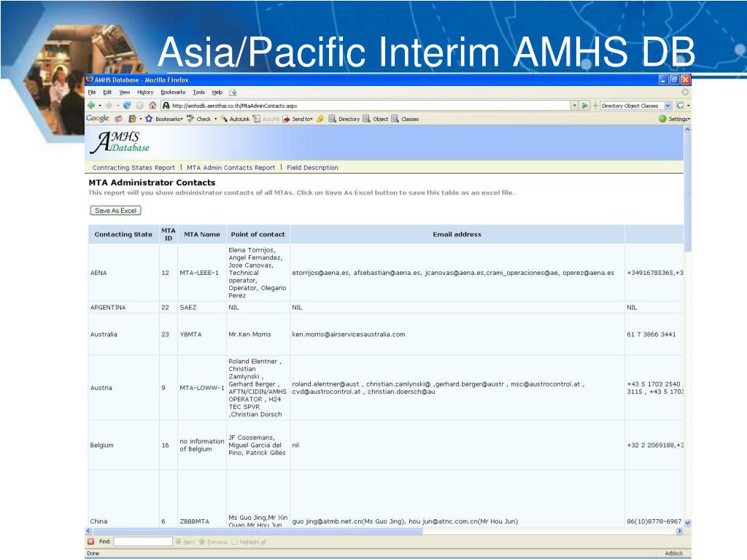Click the yellow highlighter icon on the toolbar
747x560 pixels.
pyautogui.click(x=320, y=119)
